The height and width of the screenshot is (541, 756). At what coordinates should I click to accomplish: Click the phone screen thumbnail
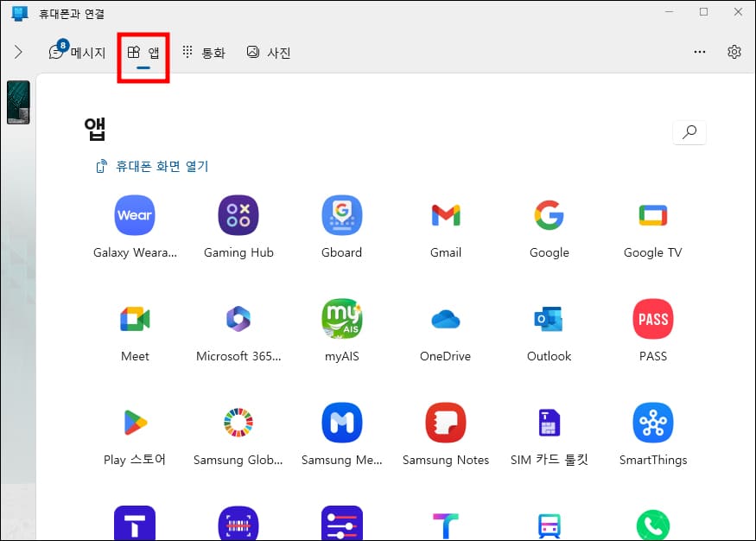(18, 101)
